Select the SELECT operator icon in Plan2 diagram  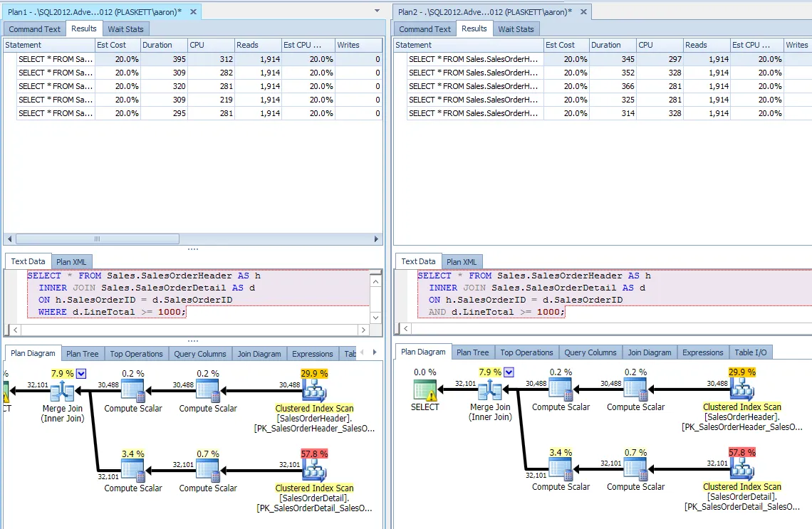[425, 389]
